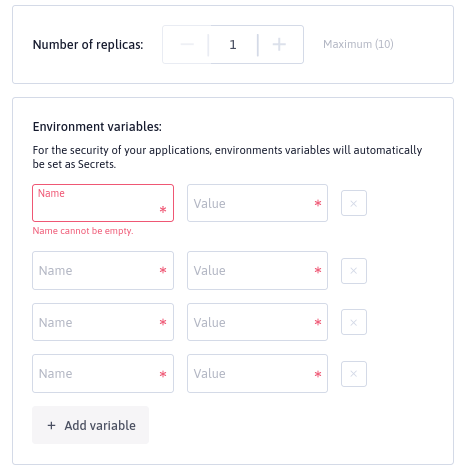Click the Maximum (10) hint text
Viewport: 468px width, 474px height.
(358, 44)
